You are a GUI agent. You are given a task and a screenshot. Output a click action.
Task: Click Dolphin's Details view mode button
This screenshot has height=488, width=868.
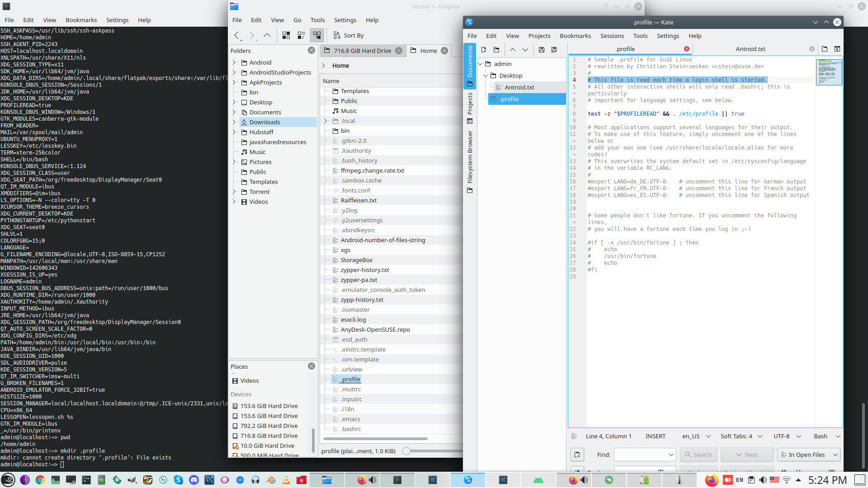(x=317, y=35)
